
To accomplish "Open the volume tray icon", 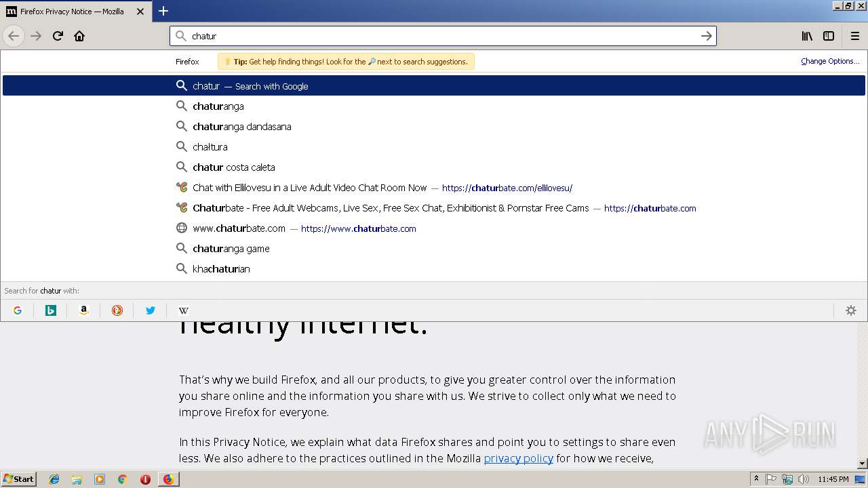I will coord(803,479).
